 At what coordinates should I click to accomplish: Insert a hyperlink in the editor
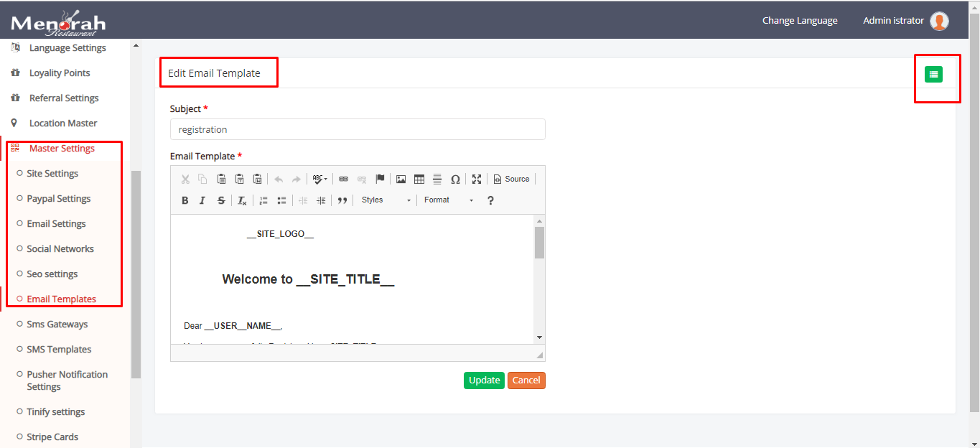point(343,179)
